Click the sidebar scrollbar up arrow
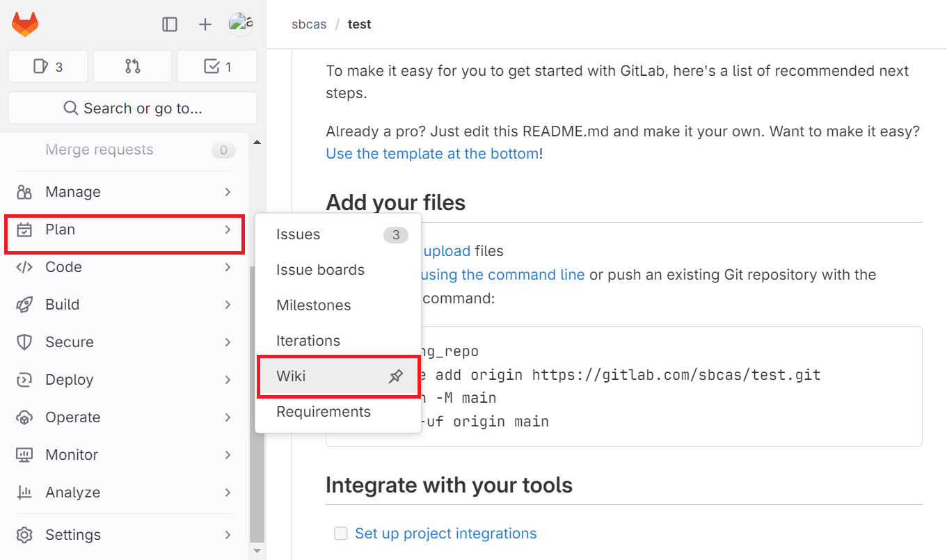Screen dimensions: 947x560 pos(257,143)
